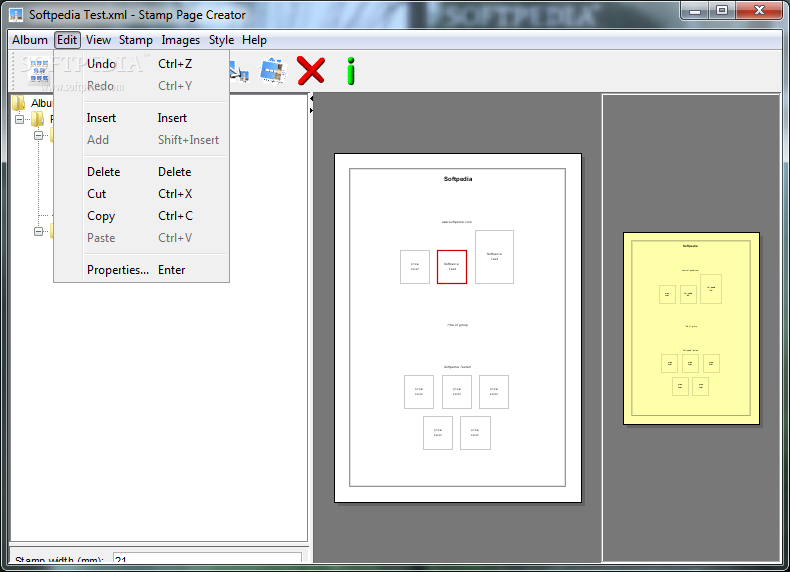Viewport: 790px width, 572px height.
Task: Choose Redo in the Edit menu
Action: pyautogui.click(x=142, y=86)
